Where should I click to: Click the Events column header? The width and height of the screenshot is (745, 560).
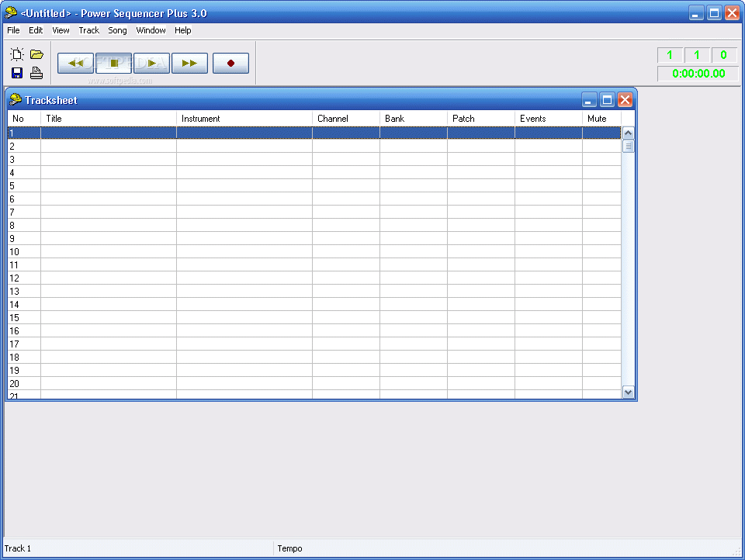pos(549,119)
